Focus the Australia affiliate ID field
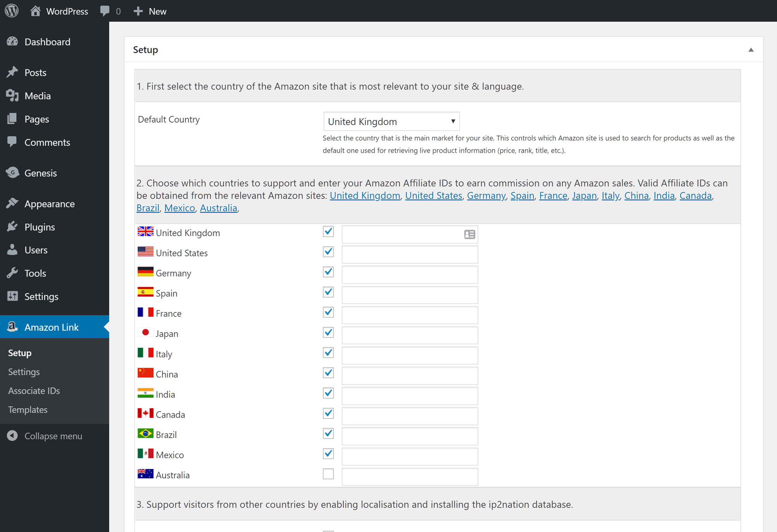The image size is (777, 532). pos(410,477)
